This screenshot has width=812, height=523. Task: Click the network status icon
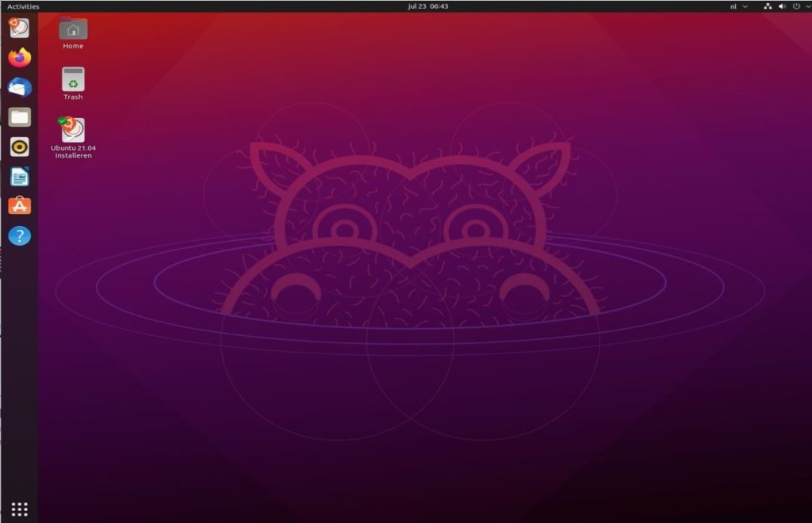tap(768, 6)
